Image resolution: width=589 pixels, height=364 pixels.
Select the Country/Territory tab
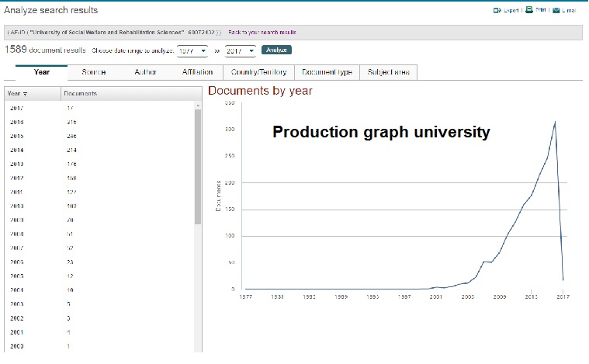pos(258,72)
